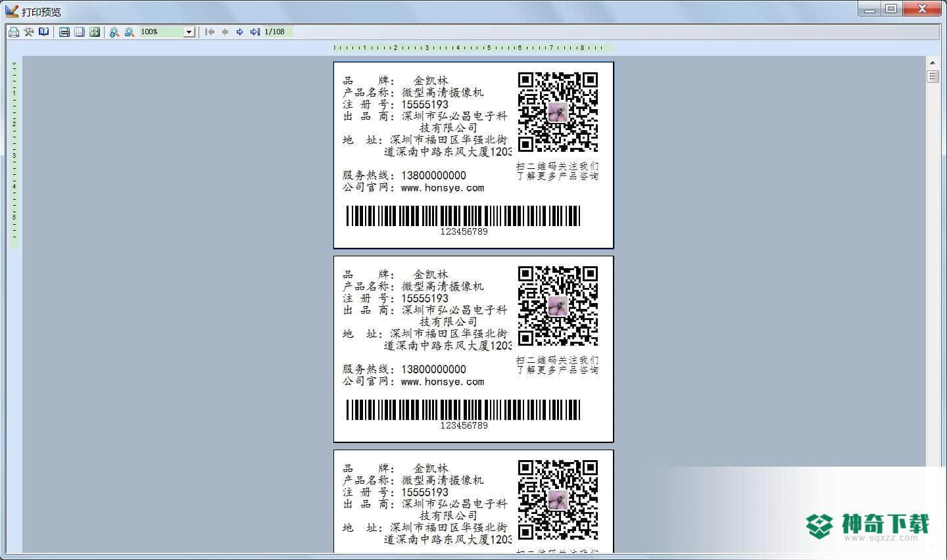Click the zoom out magnifier
Screen dimensions: 947x560
coord(130,32)
